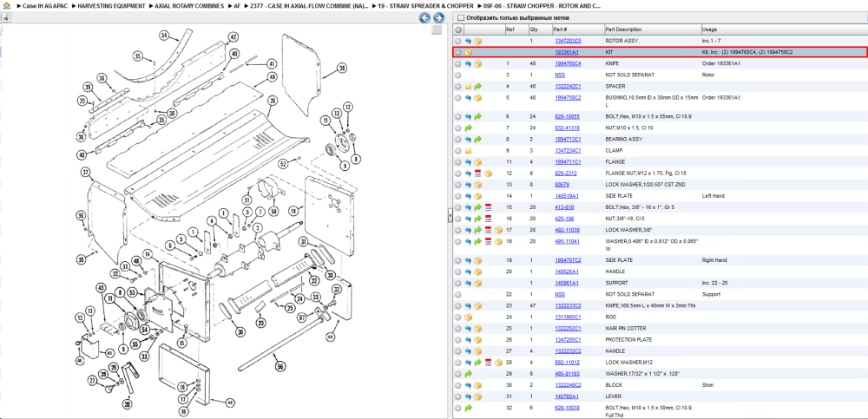
Task: Add SUPPORT 140961A1 row via plus icon
Action: 457,283
